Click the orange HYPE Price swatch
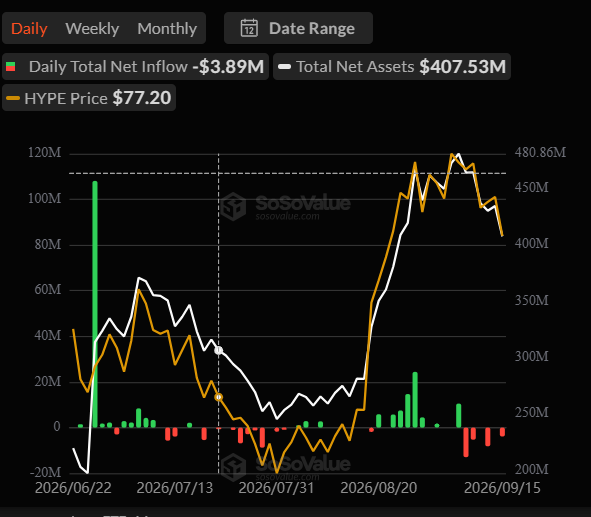Viewport: 591px width, 517px height. [x=13, y=98]
